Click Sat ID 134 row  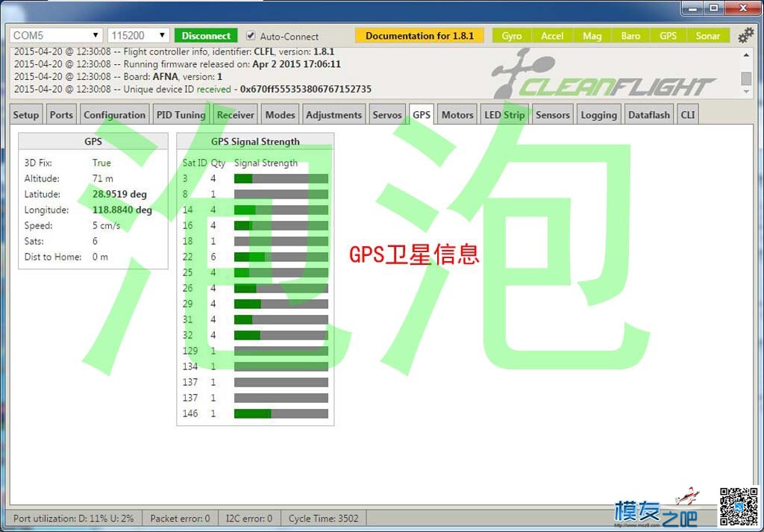pyautogui.click(x=255, y=366)
